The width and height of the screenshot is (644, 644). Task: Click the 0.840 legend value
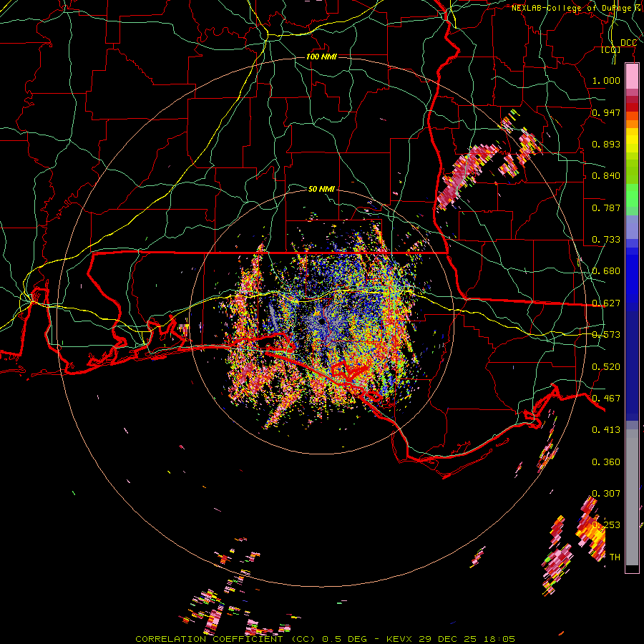coord(606,176)
